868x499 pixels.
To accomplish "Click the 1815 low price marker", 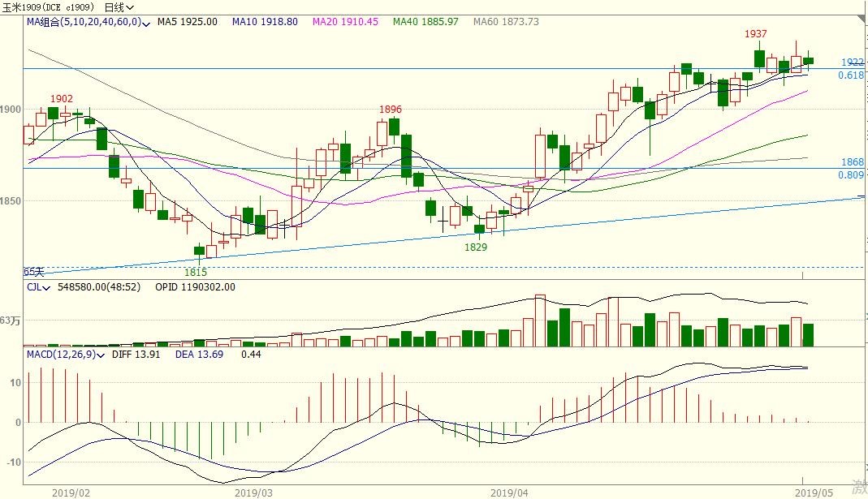I will pos(196,273).
